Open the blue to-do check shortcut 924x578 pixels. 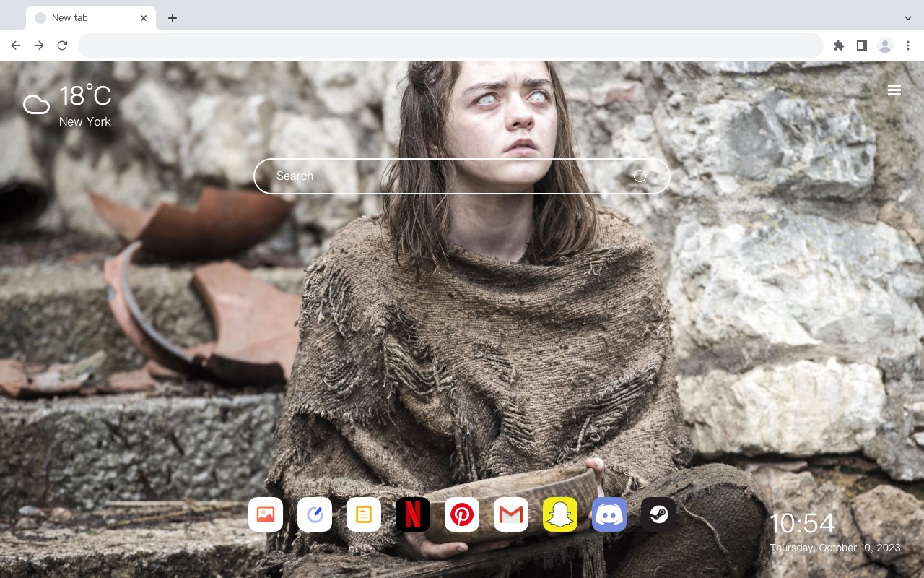point(315,514)
